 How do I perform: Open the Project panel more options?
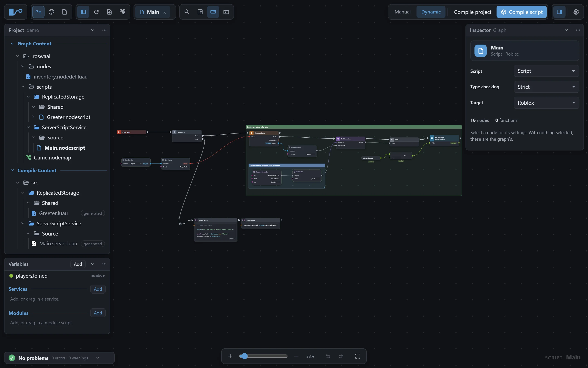pos(104,30)
